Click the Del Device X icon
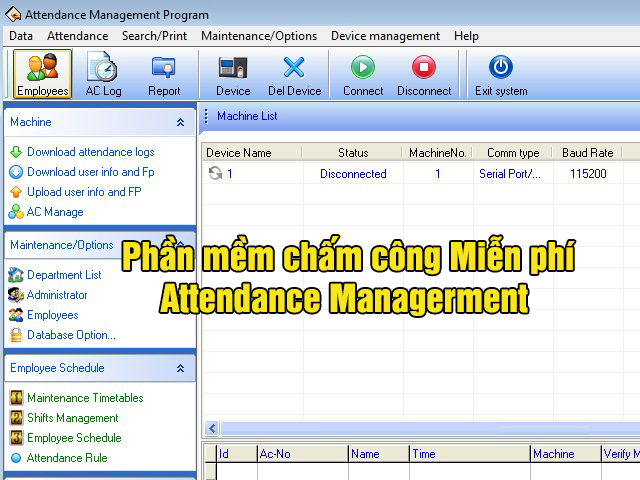The width and height of the screenshot is (640, 480). (294, 67)
